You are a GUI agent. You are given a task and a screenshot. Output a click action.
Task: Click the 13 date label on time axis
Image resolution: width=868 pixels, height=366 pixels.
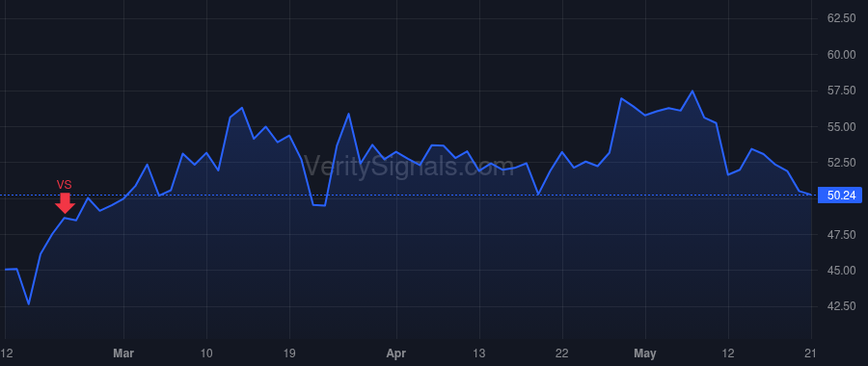(479, 353)
